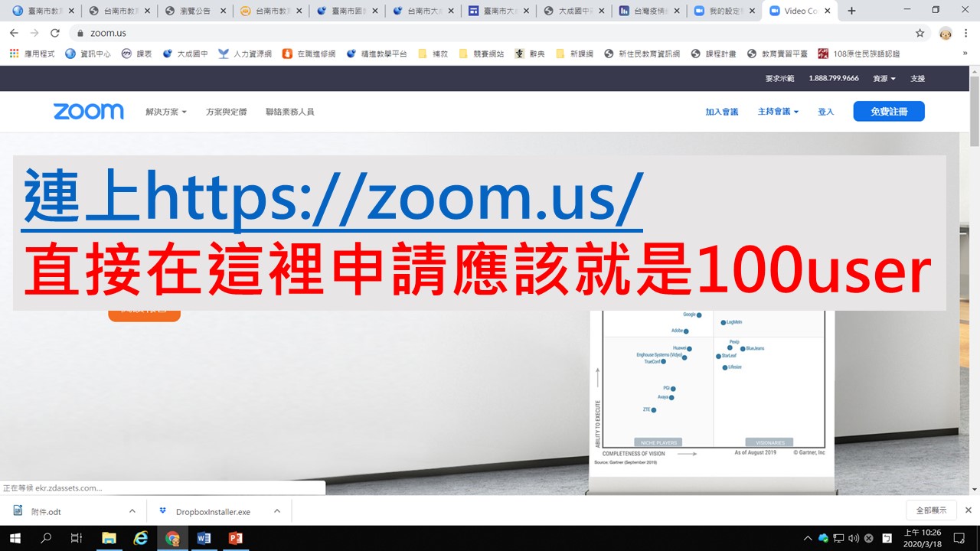Image resolution: width=980 pixels, height=551 pixels.
Task: Launch Internet Explorer from the taskbar
Action: click(141, 538)
